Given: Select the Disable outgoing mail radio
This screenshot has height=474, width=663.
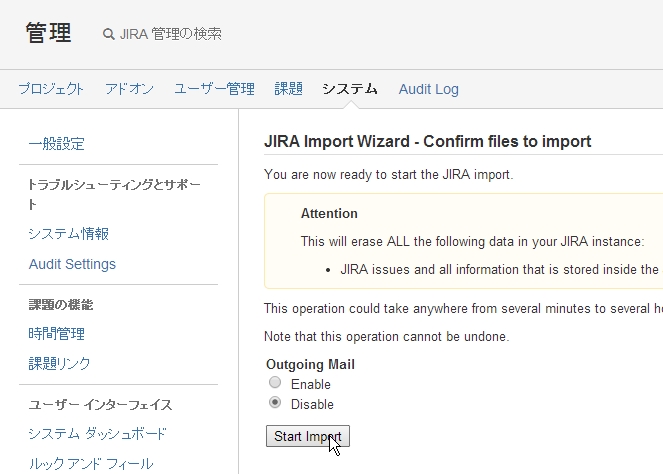Looking at the screenshot, I should [x=275, y=403].
